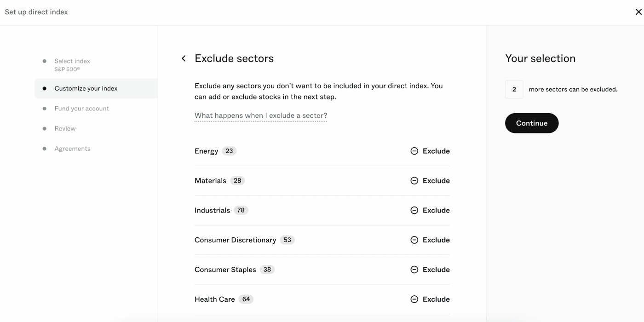Viewport: 644px width, 322px height.
Task: Click the remaining exclusions count box
Action: coord(514,89)
